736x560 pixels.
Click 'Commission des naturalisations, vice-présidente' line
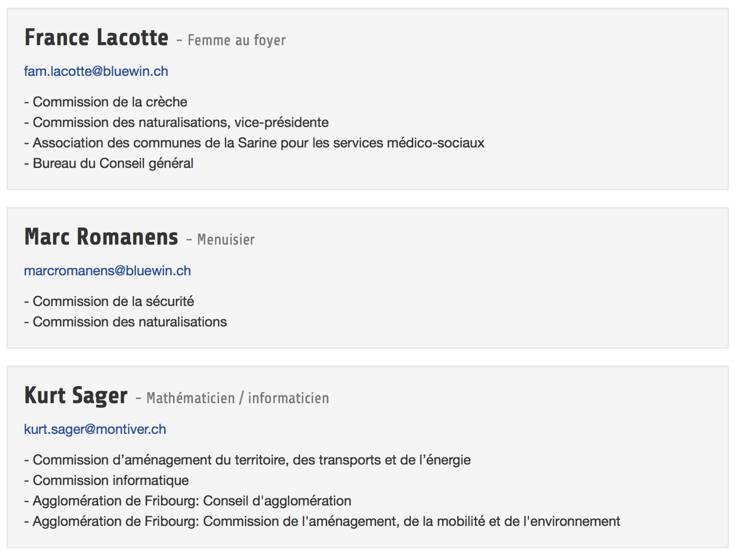[176, 122]
